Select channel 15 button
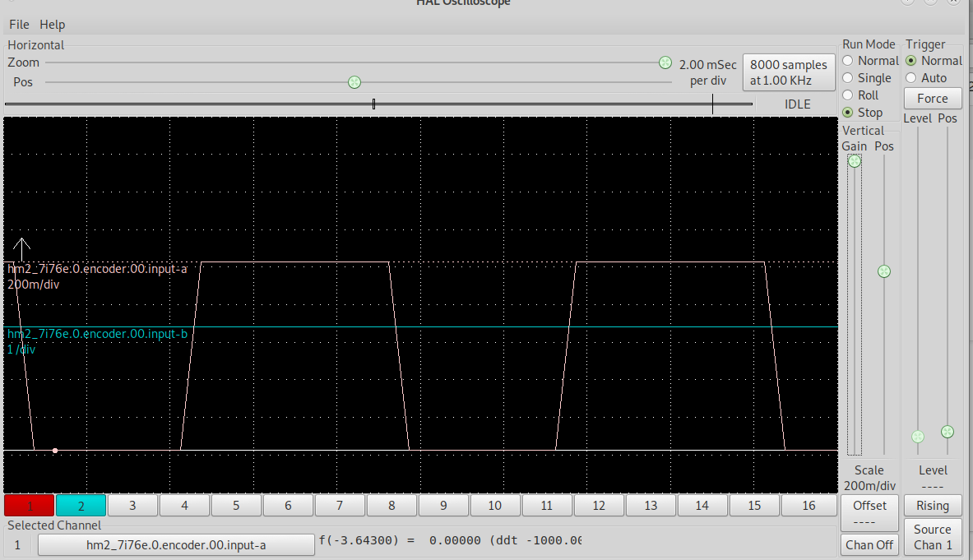Screen dimensions: 973x560 (x=754, y=506)
